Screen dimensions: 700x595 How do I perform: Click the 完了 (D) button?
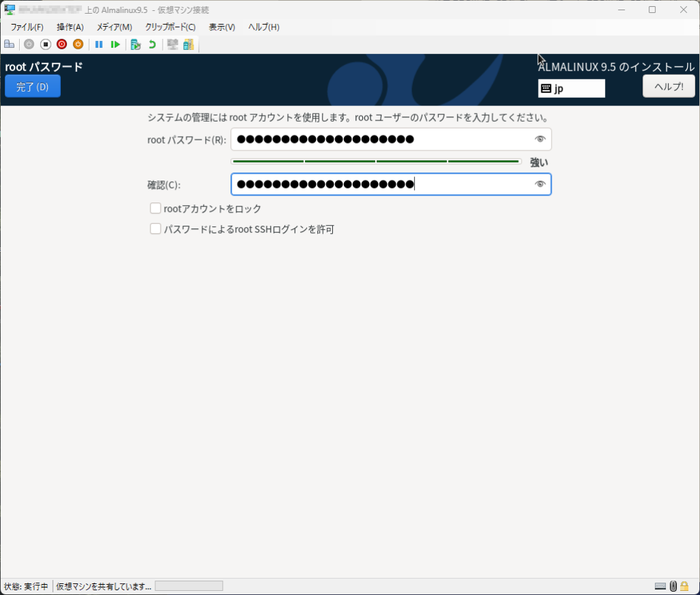pyautogui.click(x=33, y=87)
